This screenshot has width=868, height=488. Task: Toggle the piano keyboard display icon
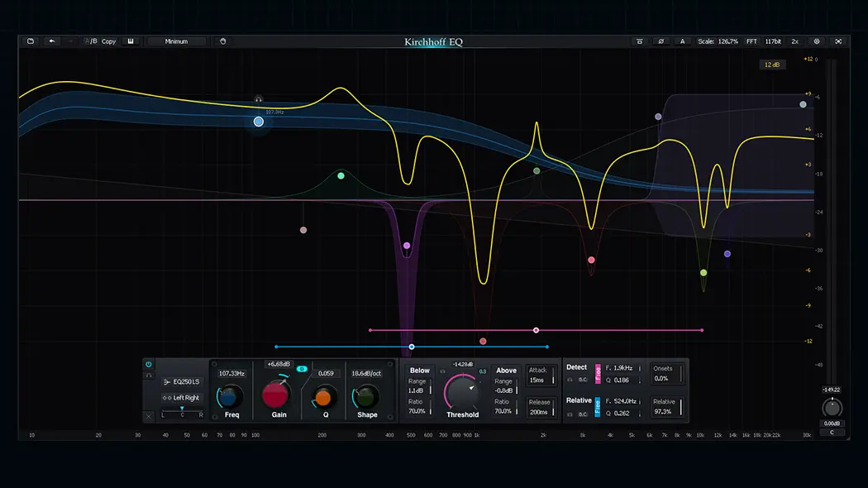click(131, 41)
